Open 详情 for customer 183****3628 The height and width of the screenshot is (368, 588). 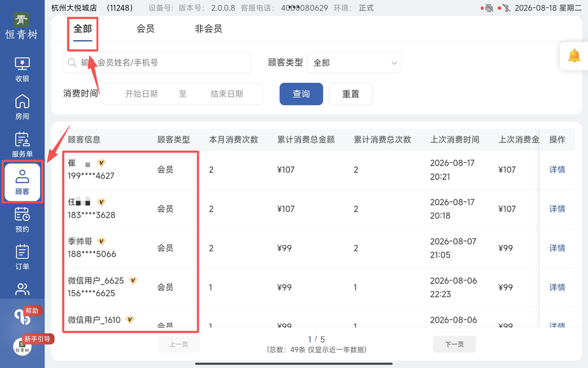click(x=557, y=209)
